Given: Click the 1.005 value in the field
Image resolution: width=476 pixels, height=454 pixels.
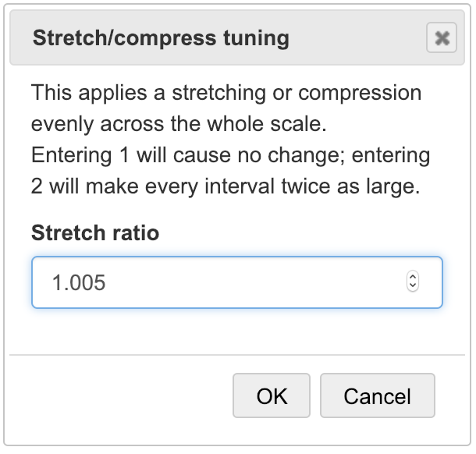Looking at the screenshot, I should (79, 282).
